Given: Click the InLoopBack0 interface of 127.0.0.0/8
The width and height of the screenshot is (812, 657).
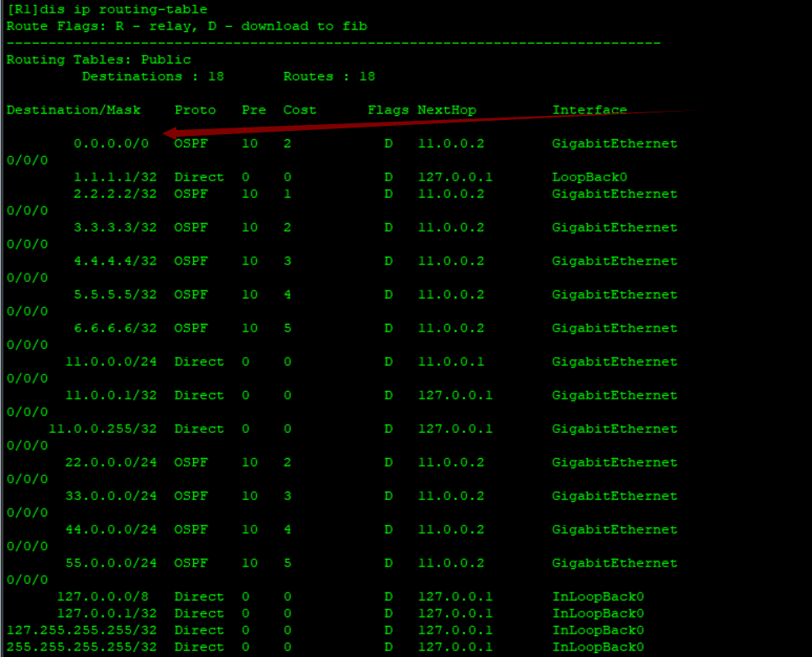Looking at the screenshot, I should pos(598,597).
